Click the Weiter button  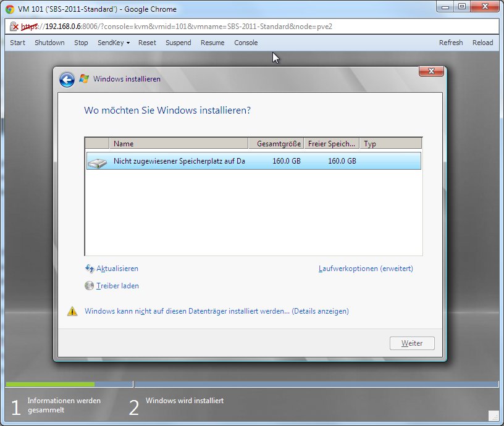point(412,343)
